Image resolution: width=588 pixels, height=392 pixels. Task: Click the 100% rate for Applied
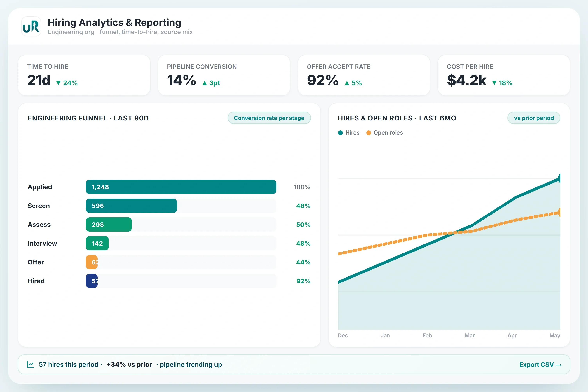302,187
